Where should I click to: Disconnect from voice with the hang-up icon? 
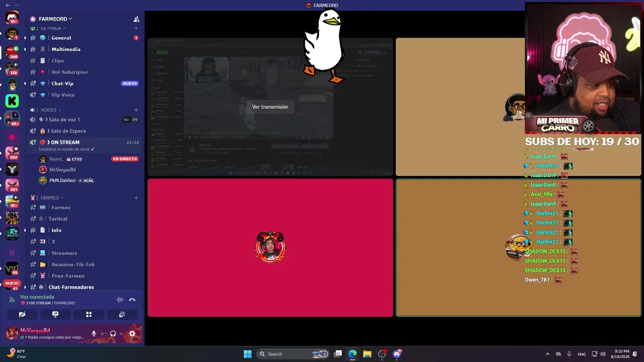pyautogui.click(x=132, y=300)
